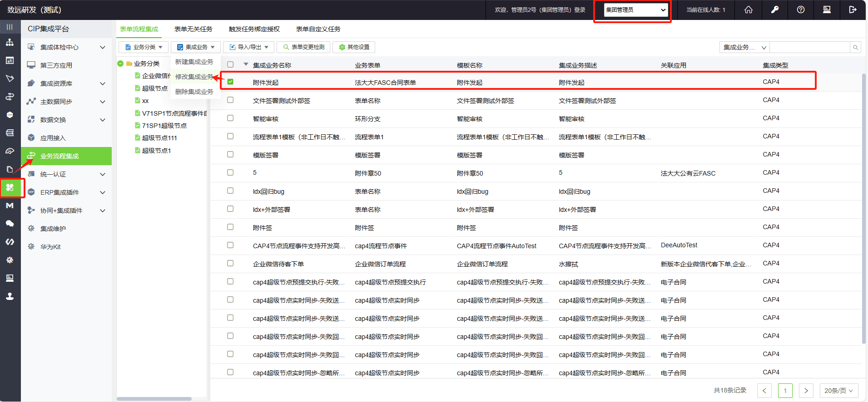Open 第三方应用 in the sidebar
868x402 pixels.
pyautogui.click(x=66, y=65)
